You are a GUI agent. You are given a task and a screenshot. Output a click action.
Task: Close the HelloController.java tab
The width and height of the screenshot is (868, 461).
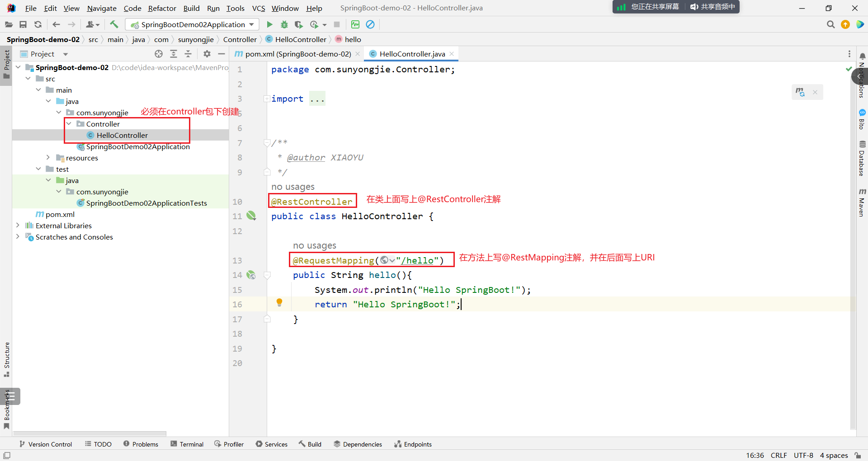point(452,54)
